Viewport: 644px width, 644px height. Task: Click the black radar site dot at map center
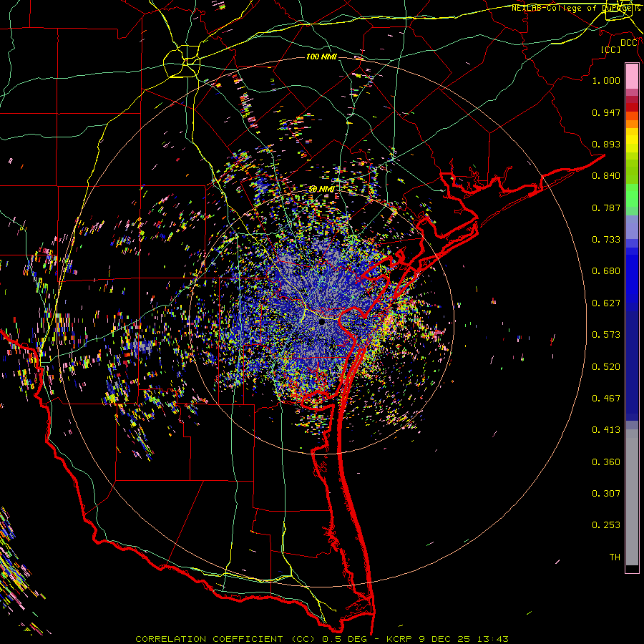point(321,323)
